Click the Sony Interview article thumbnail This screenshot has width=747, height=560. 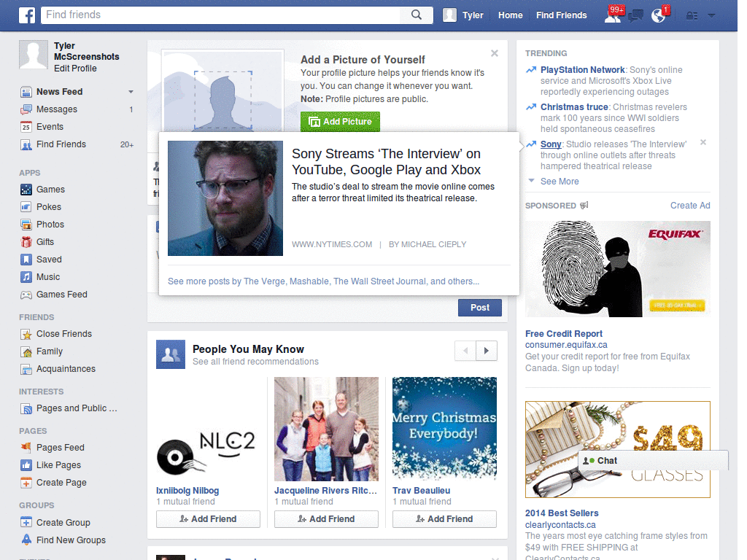[x=225, y=198]
